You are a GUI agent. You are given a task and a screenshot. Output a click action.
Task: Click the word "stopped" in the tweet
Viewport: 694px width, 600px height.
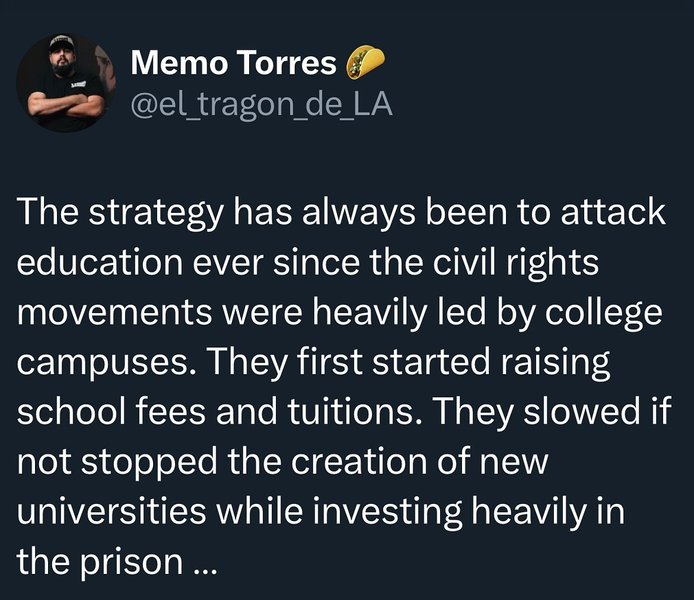149,461
